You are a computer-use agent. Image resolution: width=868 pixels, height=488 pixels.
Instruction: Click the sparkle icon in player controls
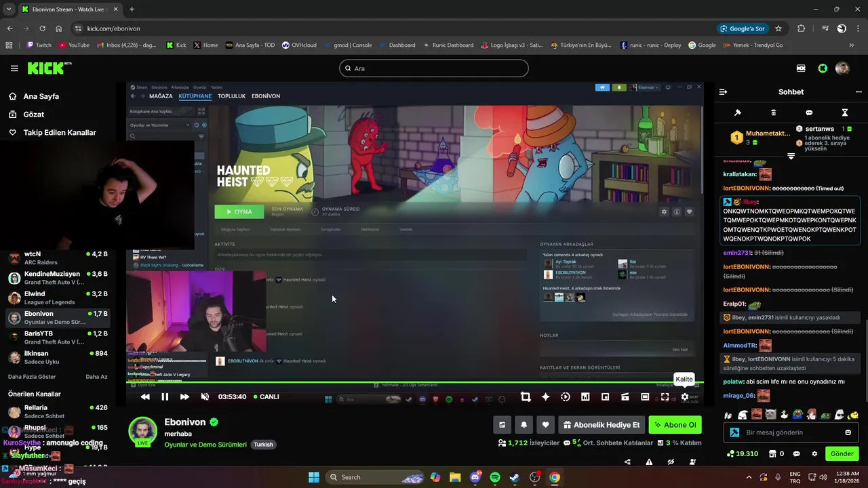[x=545, y=397]
